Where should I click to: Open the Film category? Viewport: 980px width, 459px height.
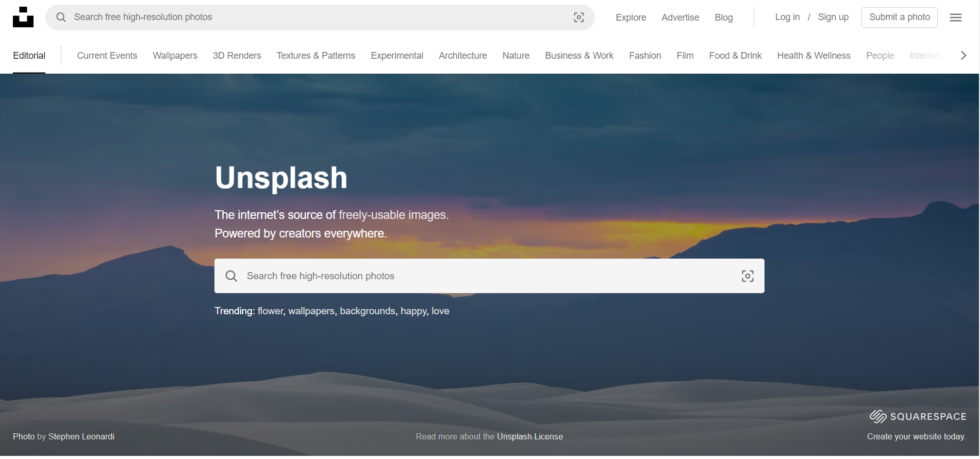685,56
